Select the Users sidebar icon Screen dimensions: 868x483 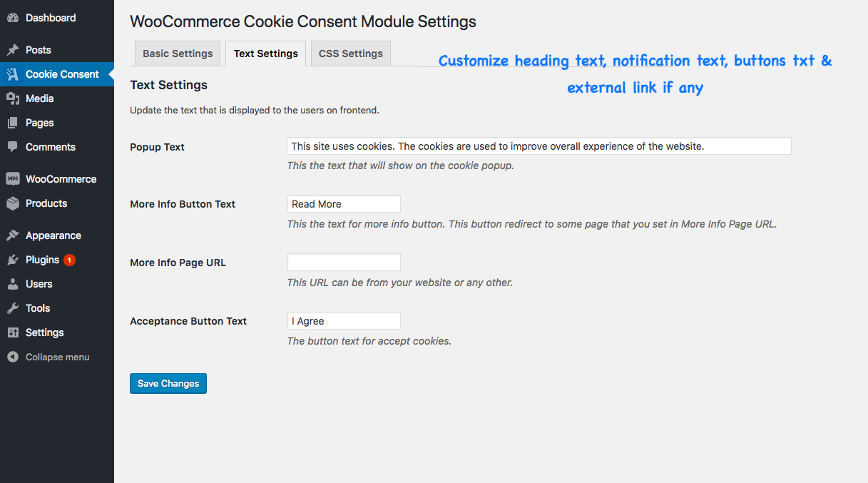tap(13, 284)
